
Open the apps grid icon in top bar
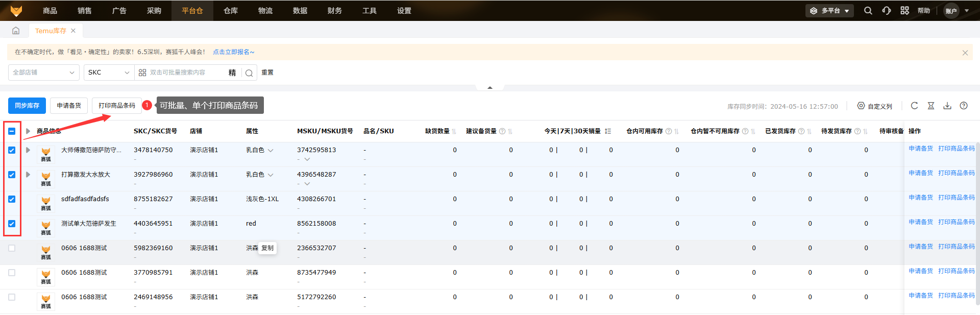click(904, 11)
